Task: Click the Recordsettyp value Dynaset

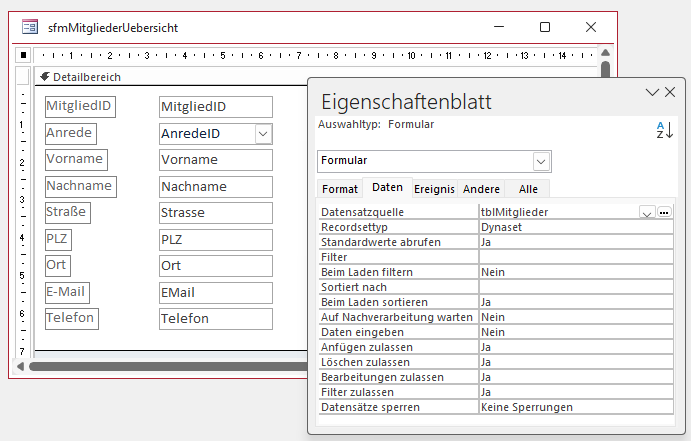Action: tap(576, 227)
